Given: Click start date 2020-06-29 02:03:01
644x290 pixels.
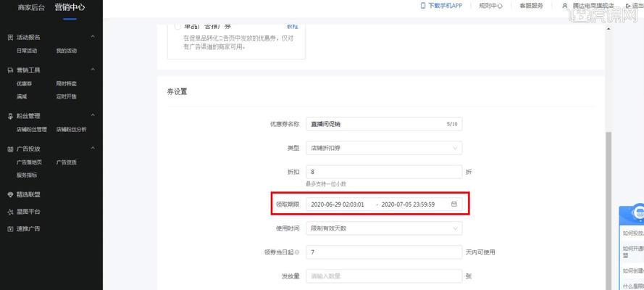Looking at the screenshot, I should [x=337, y=204].
